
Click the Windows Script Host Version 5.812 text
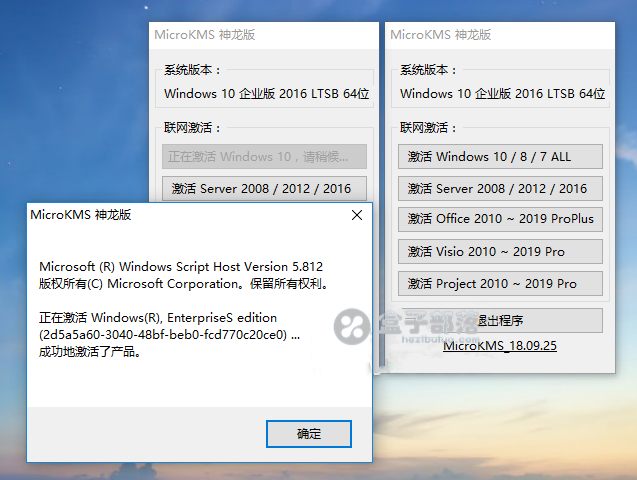coord(181,266)
